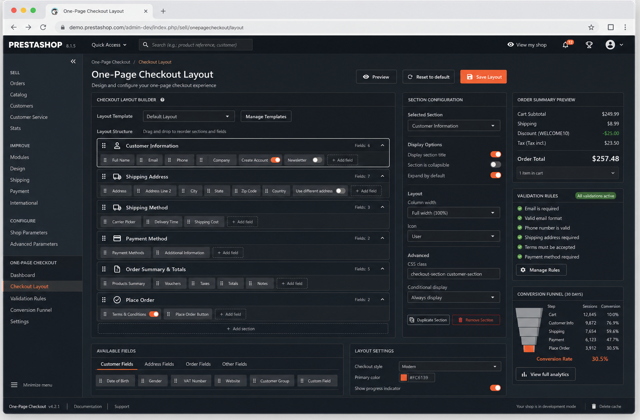Open Orders in the Sell menu
This screenshot has height=420, width=640.
[x=18, y=83]
